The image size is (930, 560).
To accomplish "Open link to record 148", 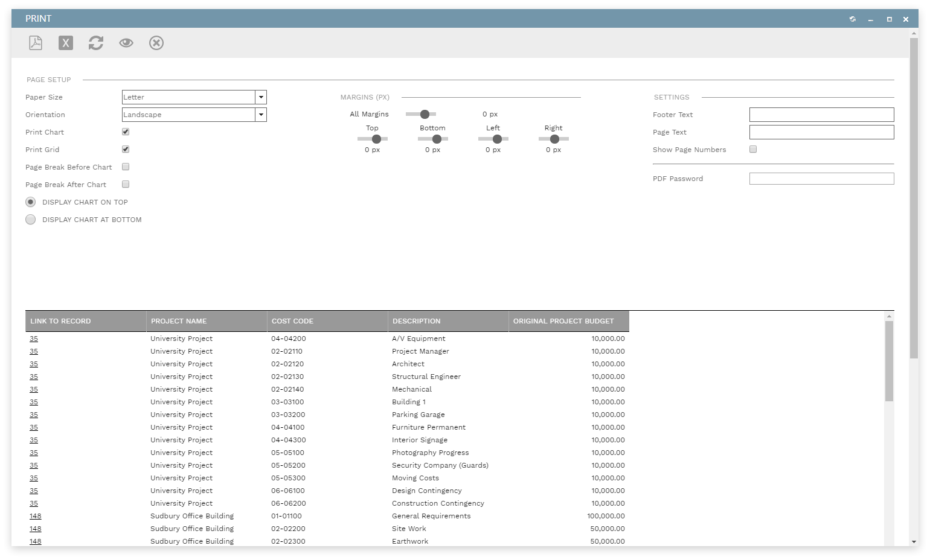I will [35, 516].
